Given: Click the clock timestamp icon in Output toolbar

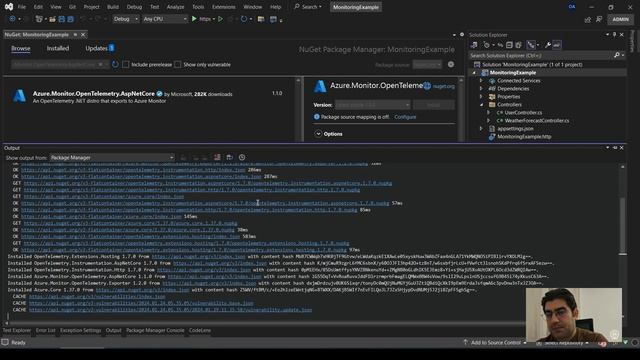Looking at the screenshot, I should pyautogui.click(x=242, y=157).
